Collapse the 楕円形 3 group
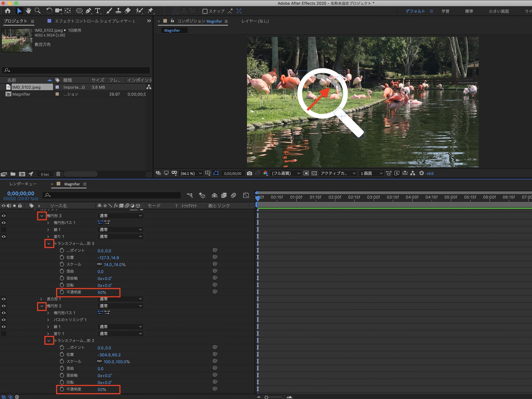This screenshot has height=399, width=532. coord(42,216)
